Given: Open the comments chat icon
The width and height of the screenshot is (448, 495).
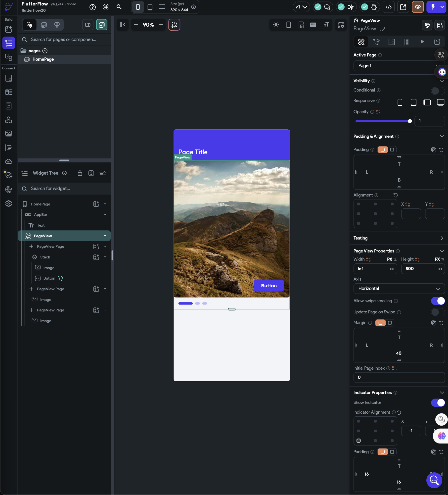Looking at the screenshot, I should coord(327,7).
